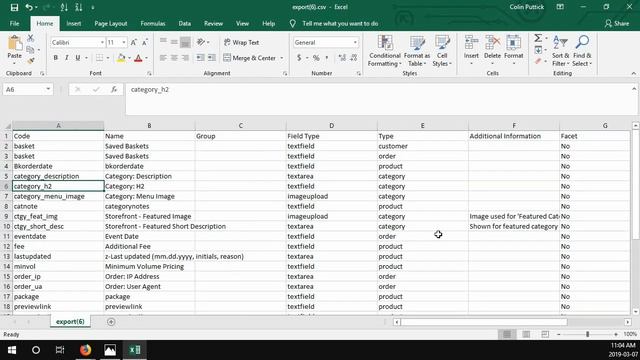Screen dimensions: 640x360
Task: Click the Share button
Action: pos(617,24)
